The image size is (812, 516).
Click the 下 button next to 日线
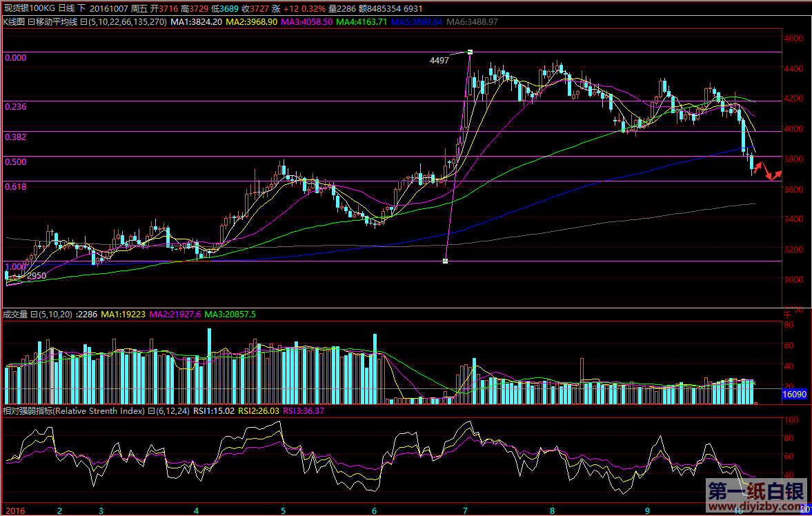82,9
